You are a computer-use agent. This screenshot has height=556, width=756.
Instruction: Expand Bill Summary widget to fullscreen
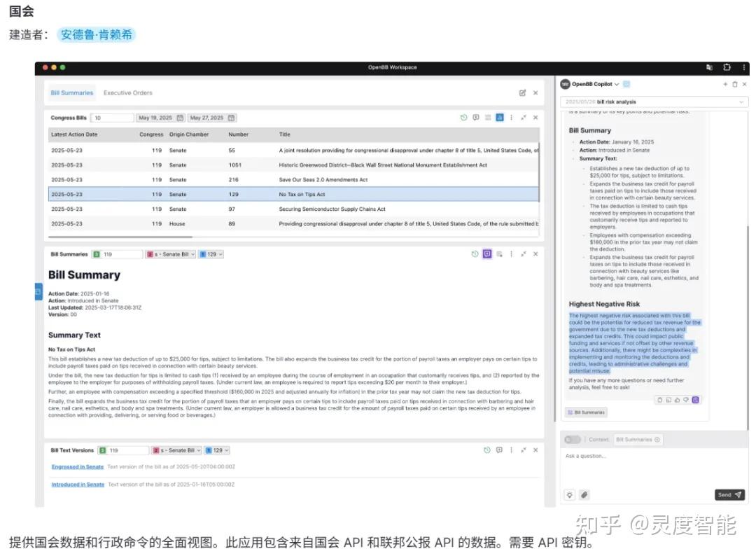click(x=524, y=253)
